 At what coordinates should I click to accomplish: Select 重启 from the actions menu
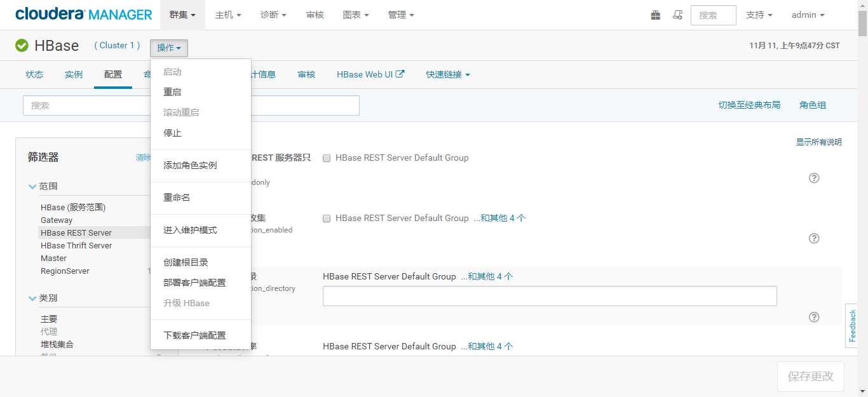(201, 92)
